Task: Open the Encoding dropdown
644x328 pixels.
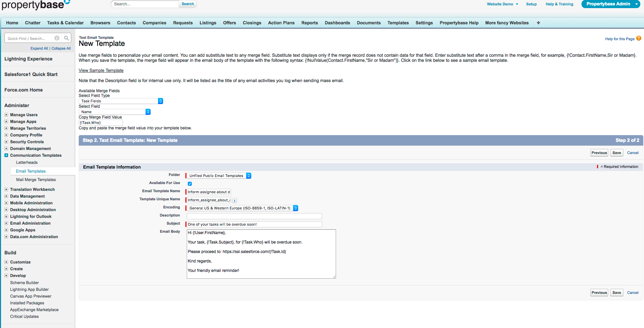Action: pyautogui.click(x=242, y=208)
